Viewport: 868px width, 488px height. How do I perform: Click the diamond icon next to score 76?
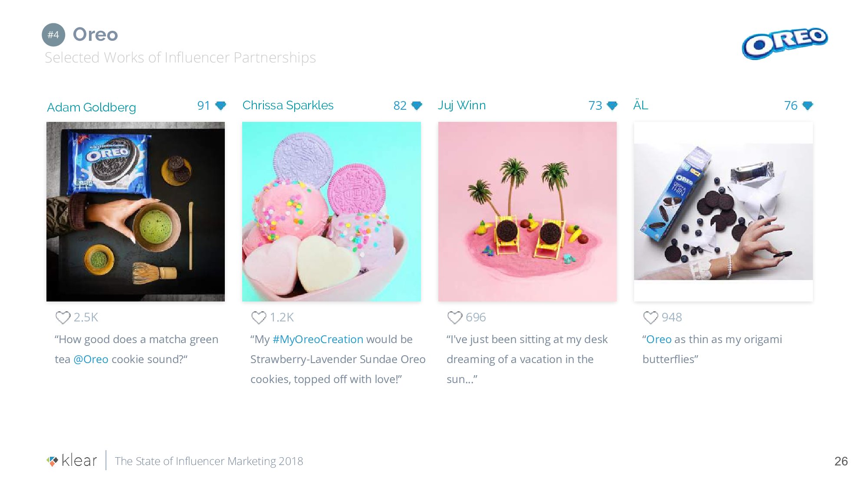(x=808, y=105)
